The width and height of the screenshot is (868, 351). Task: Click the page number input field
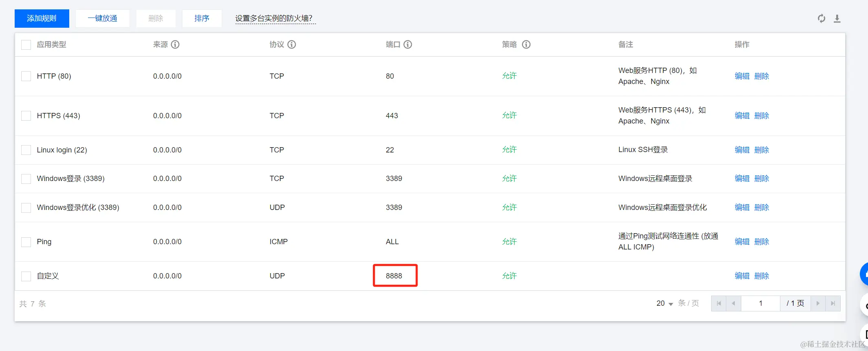click(x=760, y=303)
